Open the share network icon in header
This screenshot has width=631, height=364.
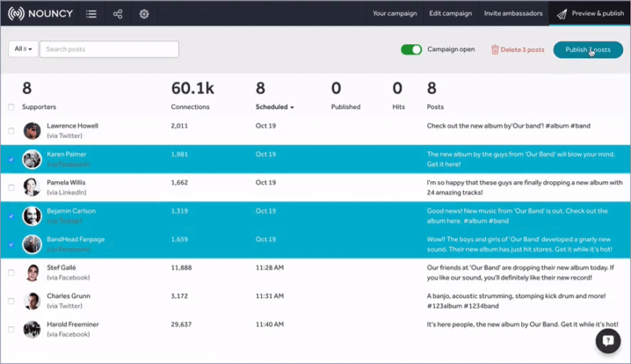point(118,13)
